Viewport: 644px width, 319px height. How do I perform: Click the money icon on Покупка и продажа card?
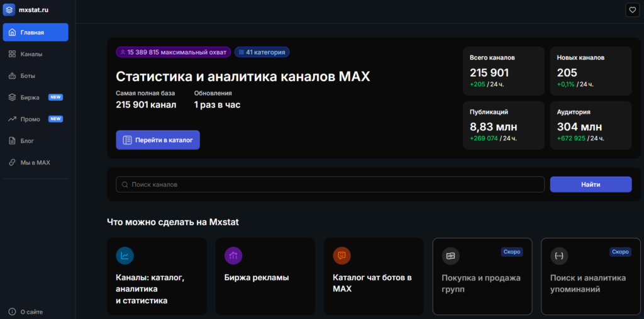tap(450, 255)
